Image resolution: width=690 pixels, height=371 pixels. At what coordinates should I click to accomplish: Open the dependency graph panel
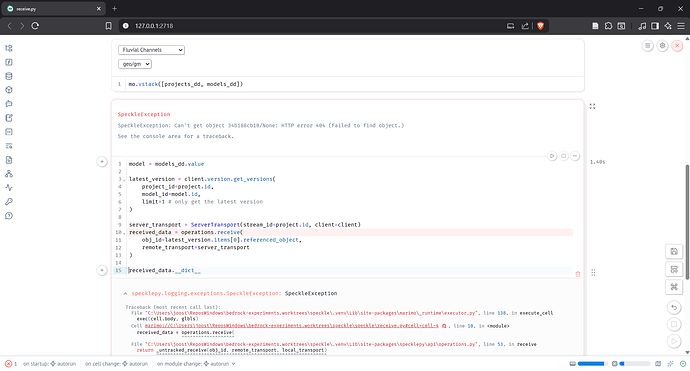9,174
